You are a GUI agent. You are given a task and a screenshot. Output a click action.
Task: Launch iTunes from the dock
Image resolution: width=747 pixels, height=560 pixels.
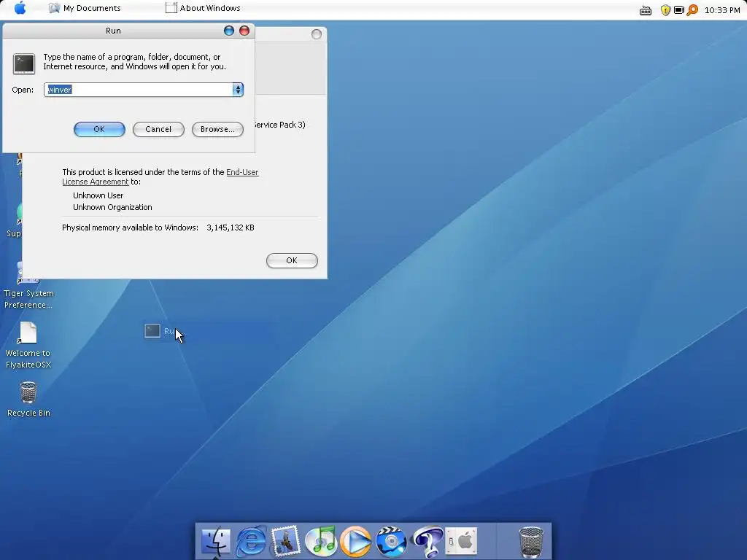coord(321,541)
